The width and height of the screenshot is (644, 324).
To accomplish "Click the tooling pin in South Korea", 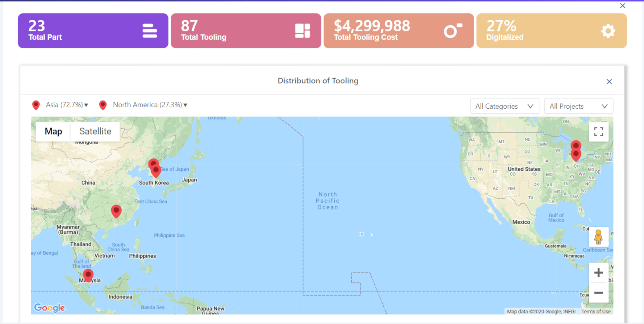I will (x=156, y=171).
